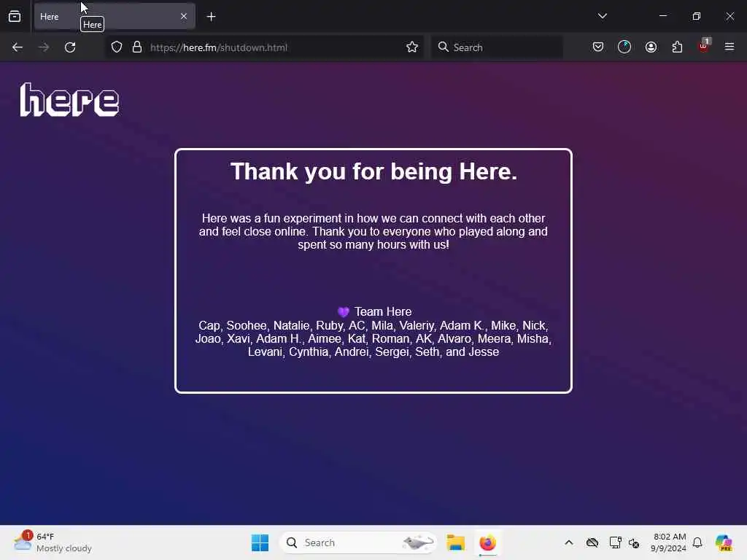The height and width of the screenshot is (560, 747).
Task: Go back one page
Action: pos(18,47)
